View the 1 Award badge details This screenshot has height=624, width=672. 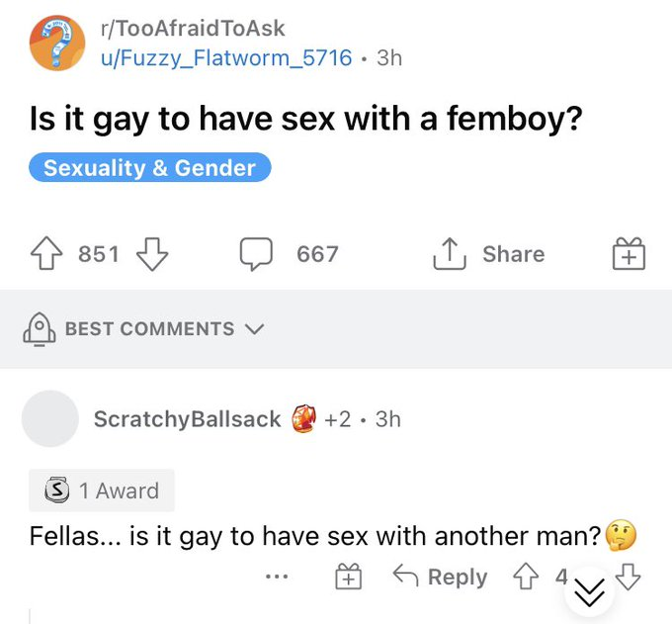point(102,490)
